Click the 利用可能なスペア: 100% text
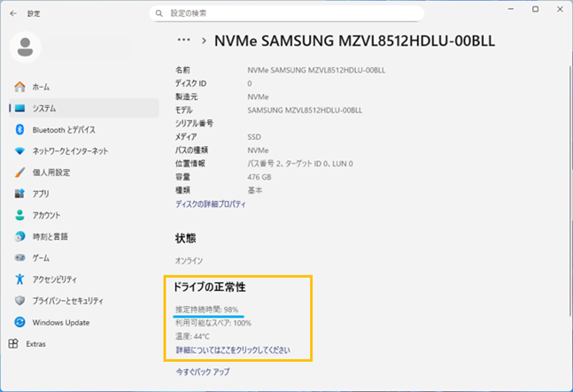Screen dimensions: 573x392 213,323
